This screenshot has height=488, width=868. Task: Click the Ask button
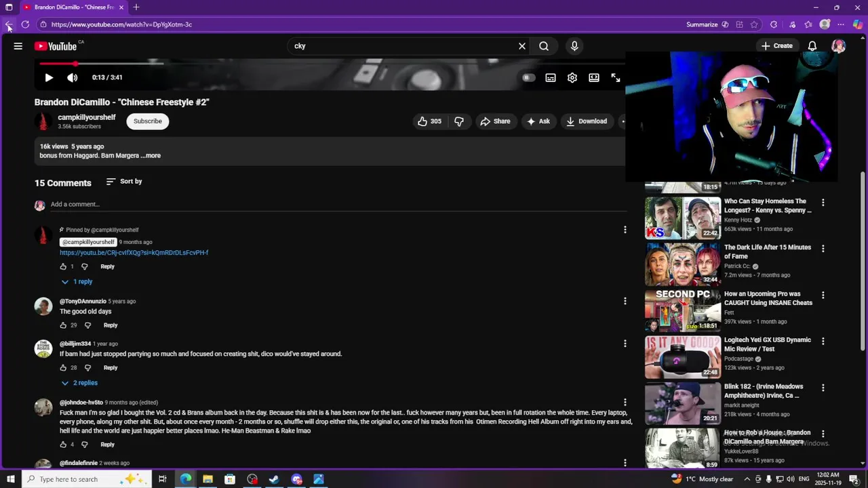coord(538,121)
